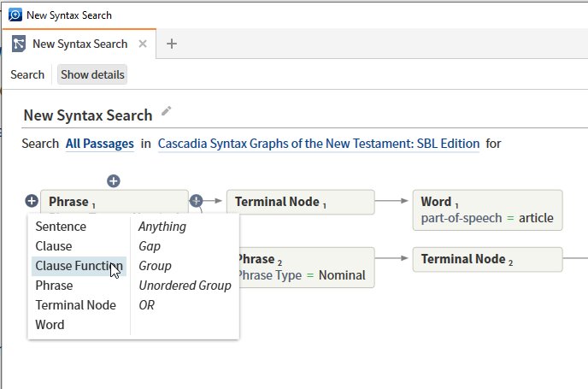Open Cascadia Syntax Graphs resource selector

coord(319,144)
